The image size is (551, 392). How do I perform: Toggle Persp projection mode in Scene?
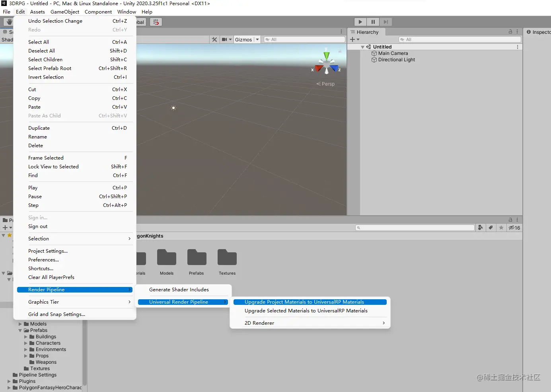[x=326, y=84]
